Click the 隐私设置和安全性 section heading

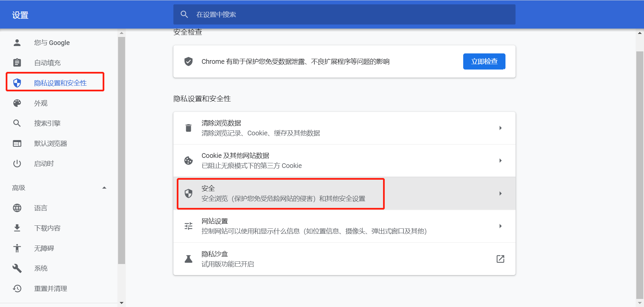click(x=202, y=99)
